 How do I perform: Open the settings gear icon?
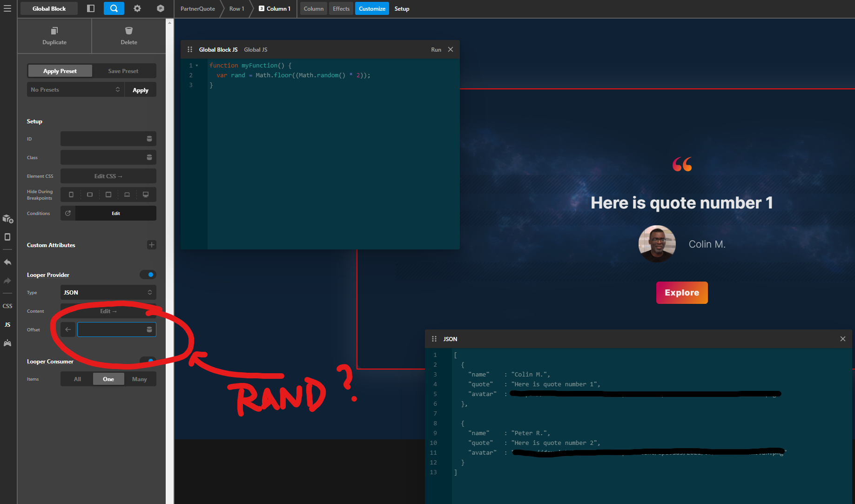coord(137,8)
